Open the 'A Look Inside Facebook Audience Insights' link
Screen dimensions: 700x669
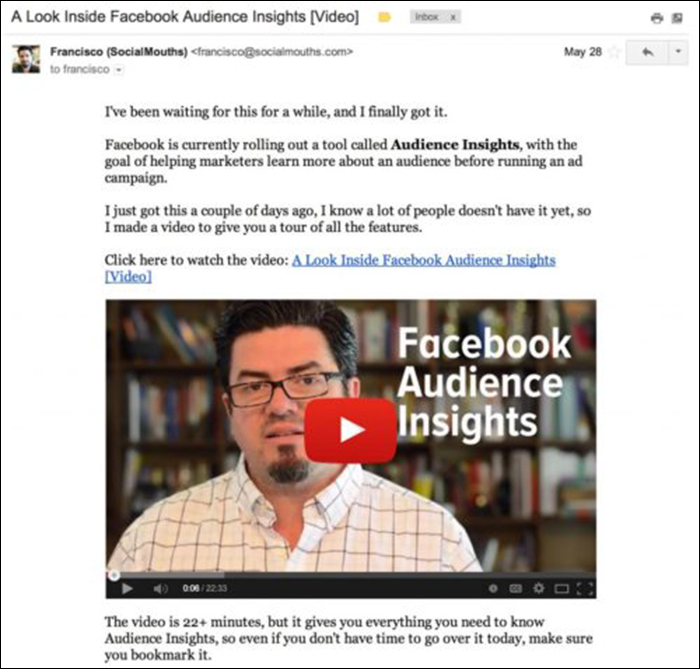pos(330,268)
